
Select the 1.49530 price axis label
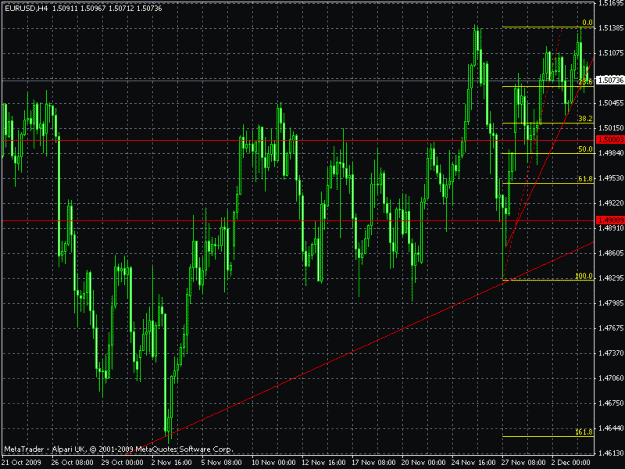pos(611,178)
